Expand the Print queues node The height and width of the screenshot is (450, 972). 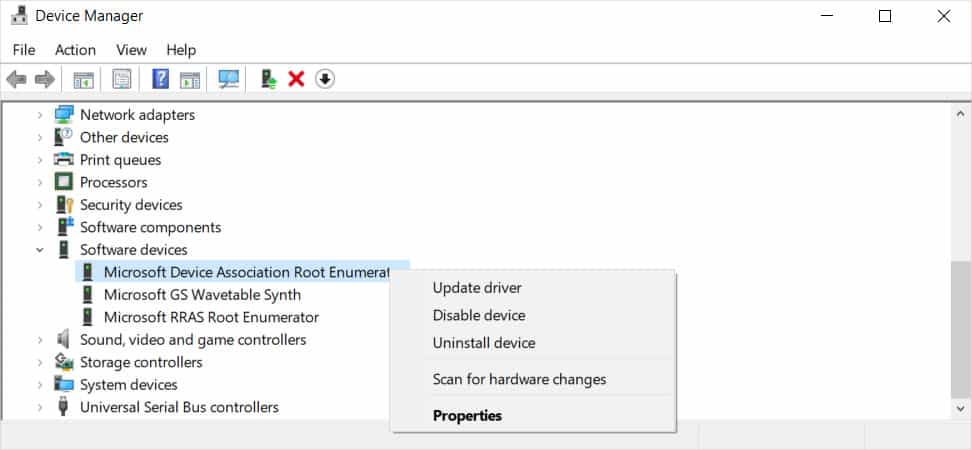pos(40,160)
